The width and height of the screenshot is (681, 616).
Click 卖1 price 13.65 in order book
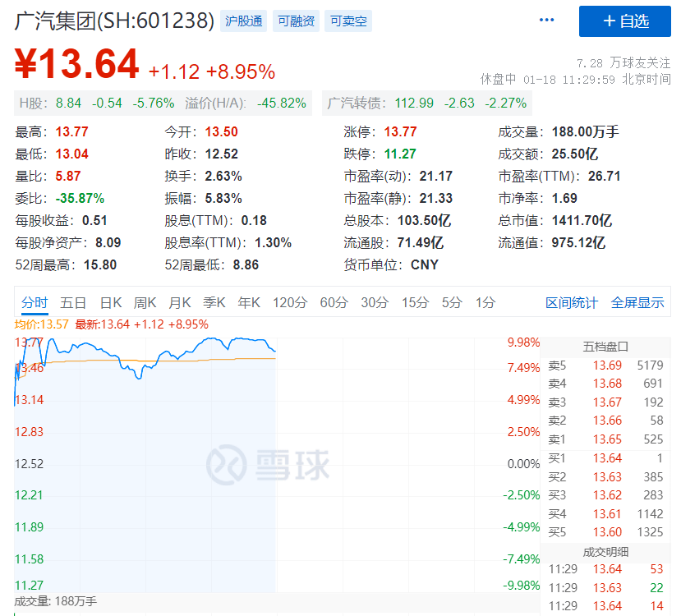[606, 439]
